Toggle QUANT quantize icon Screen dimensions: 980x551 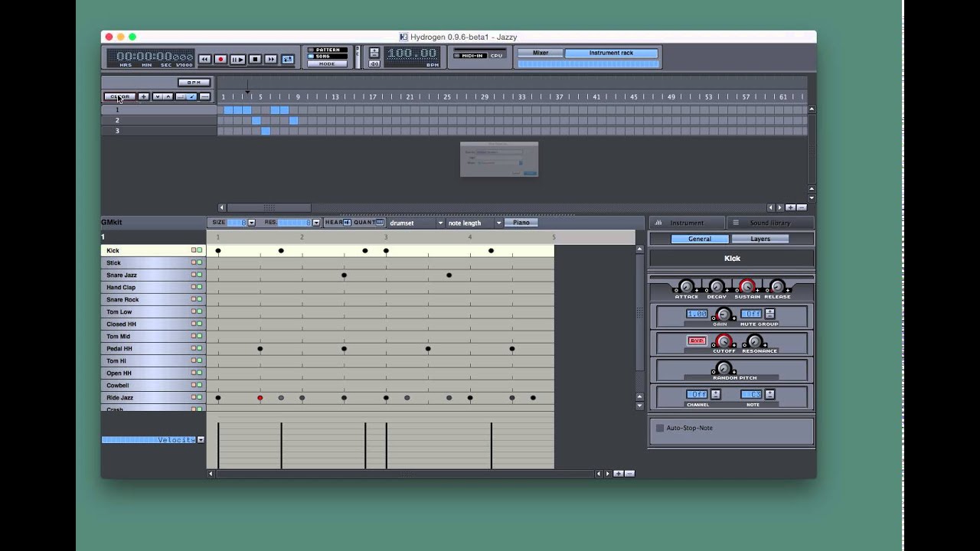380,223
